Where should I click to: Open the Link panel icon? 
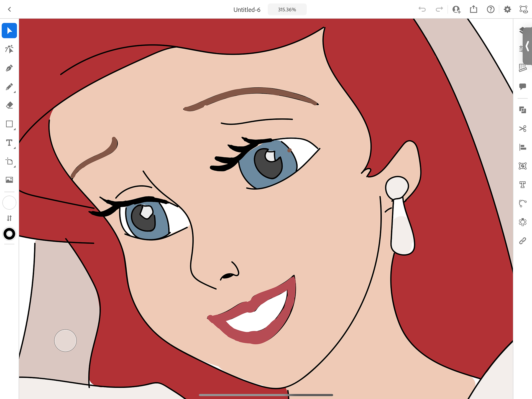(x=523, y=241)
